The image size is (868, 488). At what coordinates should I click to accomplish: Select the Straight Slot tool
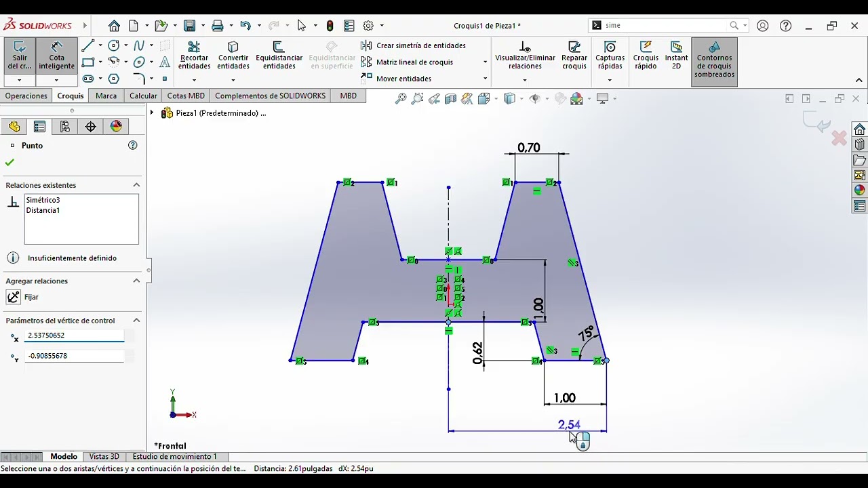tap(88, 79)
